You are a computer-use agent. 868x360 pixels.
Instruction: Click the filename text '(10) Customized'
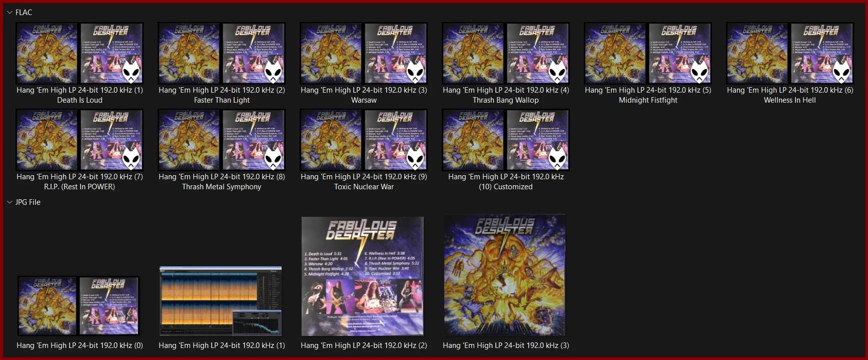point(506,187)
